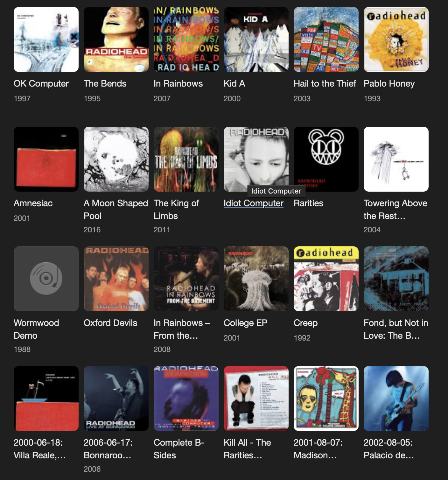This screenshot has height=480, width=448.
Task: Click A Moon Shaped Pool artwork
Action: (x=116, y=159)
